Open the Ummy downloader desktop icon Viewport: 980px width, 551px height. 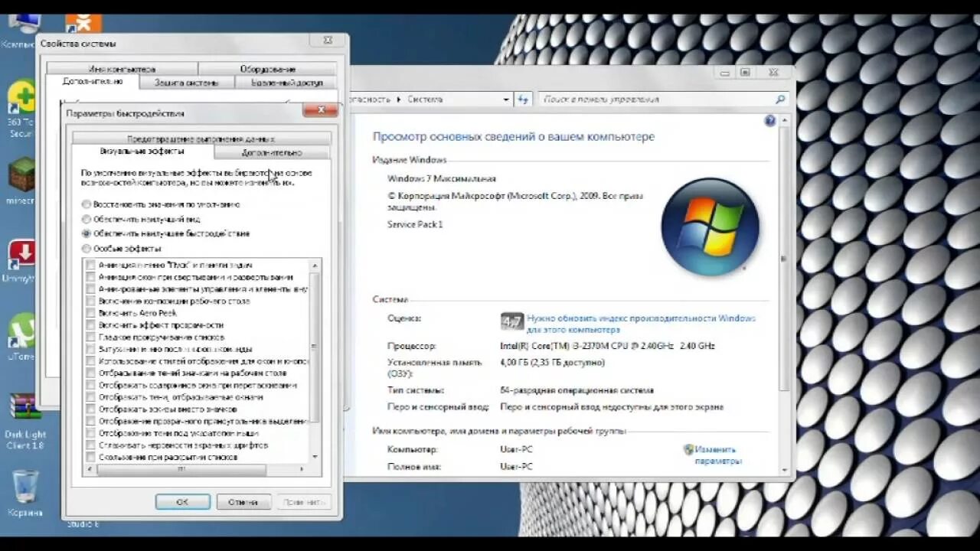click(x=21, y=261)
